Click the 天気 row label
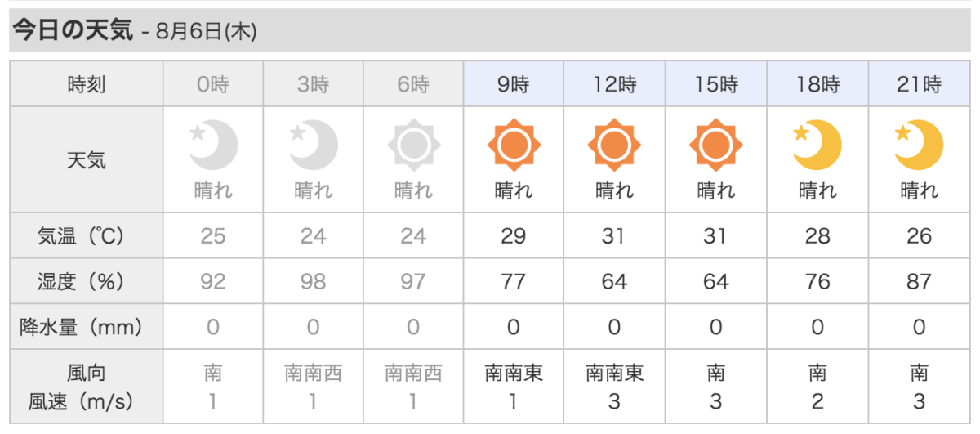Viewport: 980px width, 434px height. [x=86, y=160]
